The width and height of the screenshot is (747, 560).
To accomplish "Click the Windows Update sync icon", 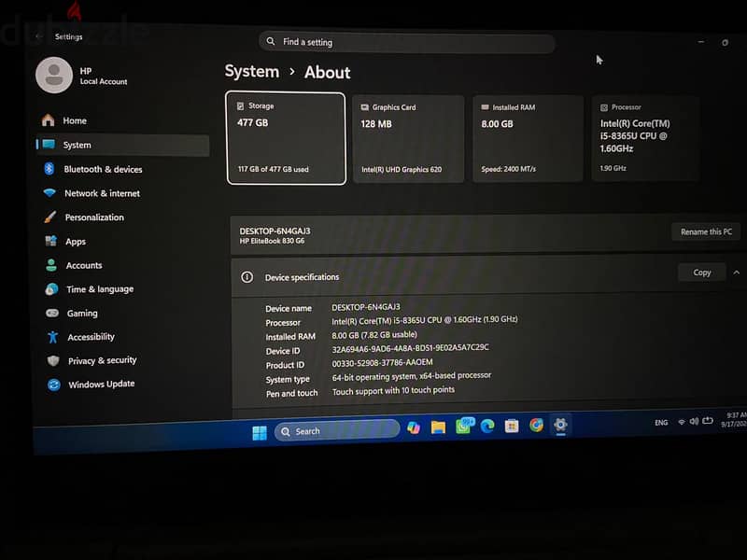I will coord(54,385).
